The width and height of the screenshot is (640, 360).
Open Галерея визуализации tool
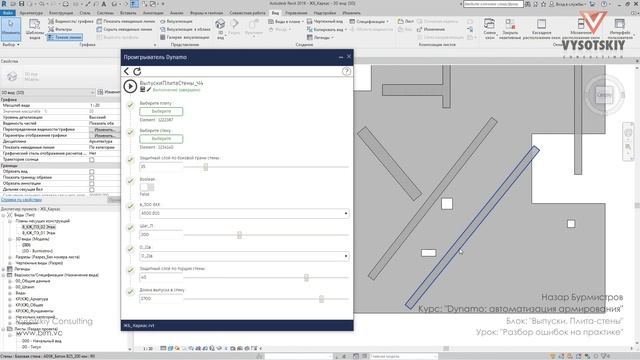pos(185,37)
